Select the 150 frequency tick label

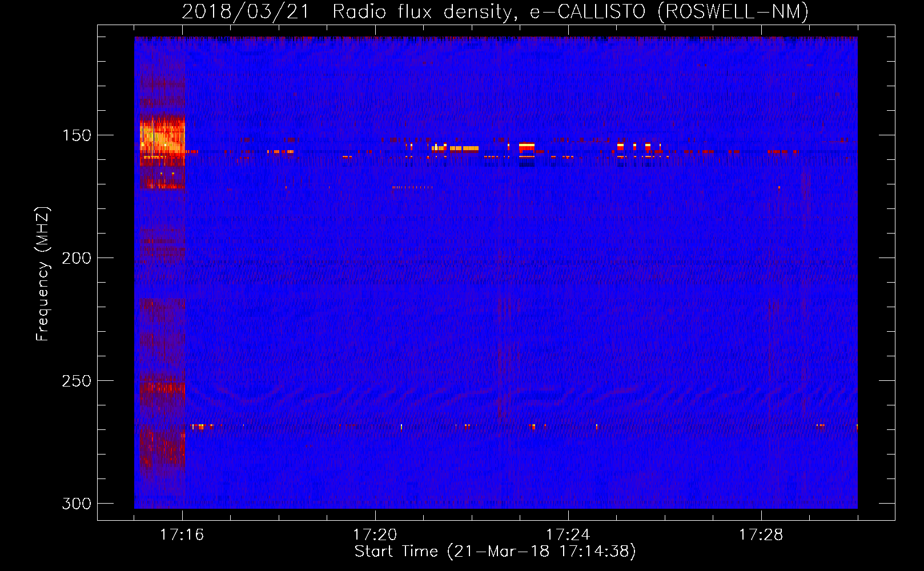(x=77, y=135)
